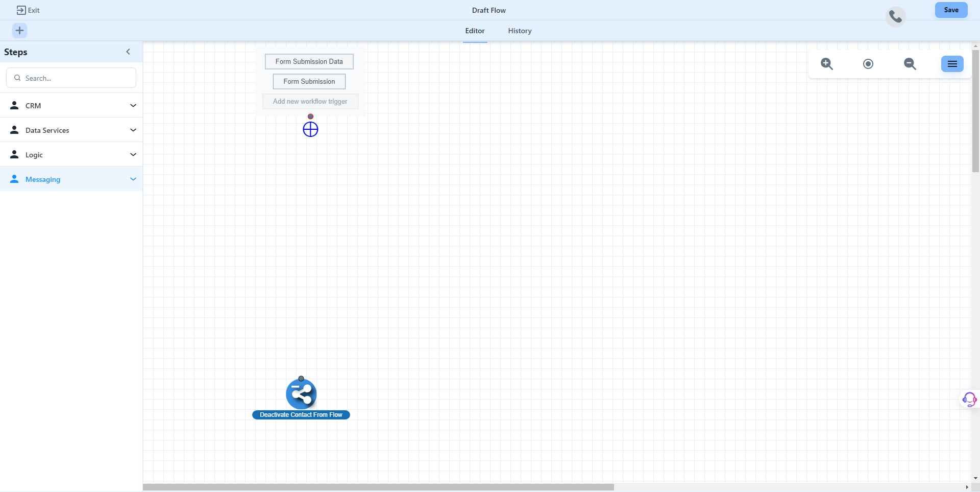Focus the steps Search field
The width and height of the screenshot is (980, 492).
pyautogui.click(x=71, y=78)
